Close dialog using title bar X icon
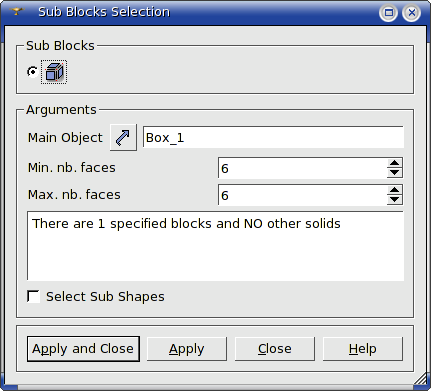431x391 pixels. [412, 13]
